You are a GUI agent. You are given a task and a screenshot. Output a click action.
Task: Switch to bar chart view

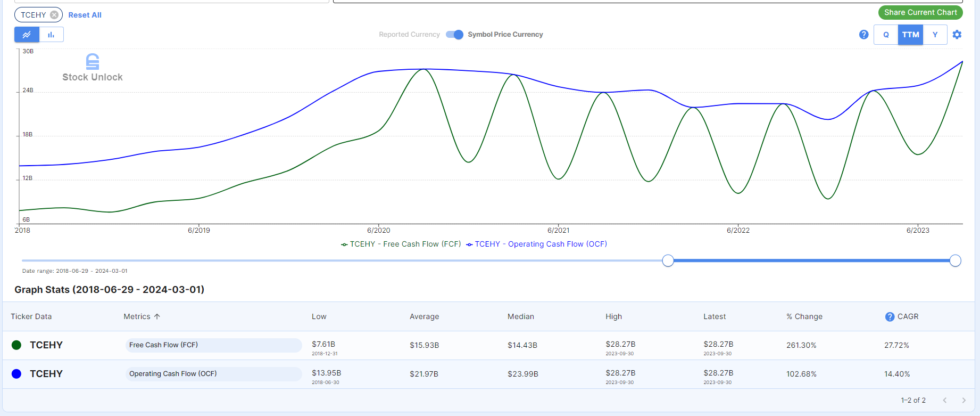pyautogui.click(x=51, y=35)
